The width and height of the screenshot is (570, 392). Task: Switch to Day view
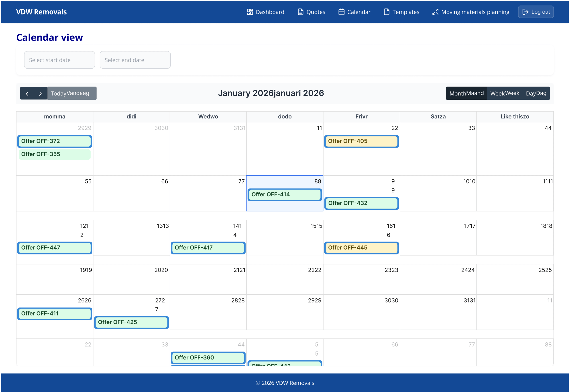536,93
